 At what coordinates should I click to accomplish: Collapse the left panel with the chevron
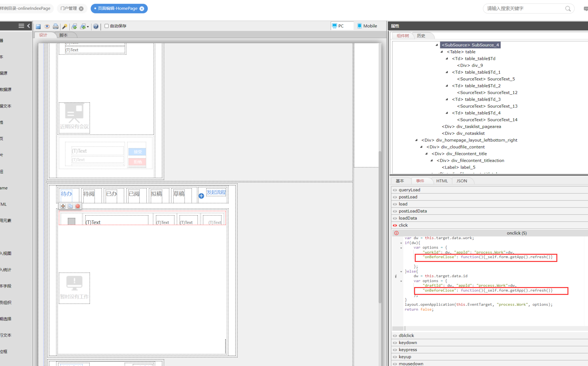(29, 26)
